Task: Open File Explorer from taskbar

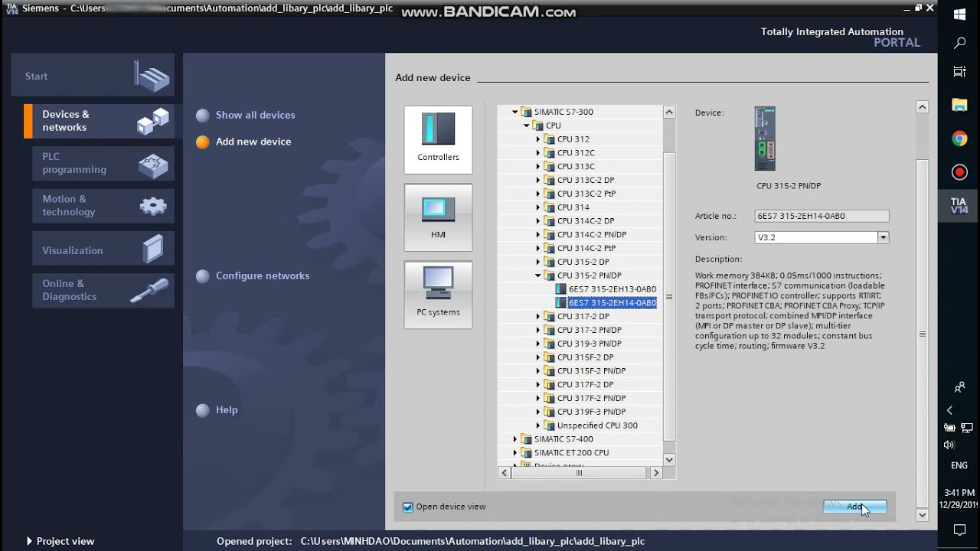Action: 959,105
